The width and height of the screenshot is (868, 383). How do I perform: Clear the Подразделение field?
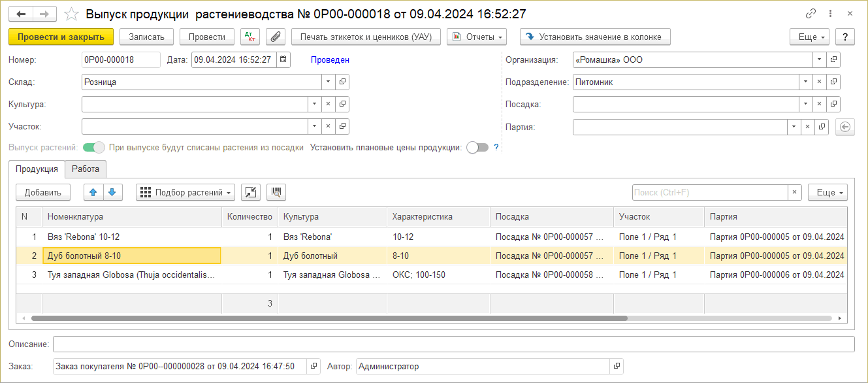click(820, 82)
